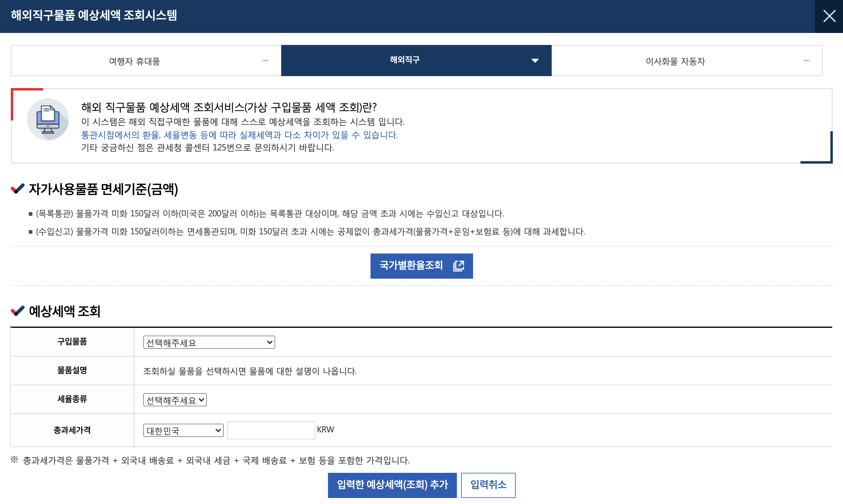This screenshot has height=504, width=843.
Task: Click the external link icon on 국가별환율조회
Action: pyautogui.click(x=458, y=265)
